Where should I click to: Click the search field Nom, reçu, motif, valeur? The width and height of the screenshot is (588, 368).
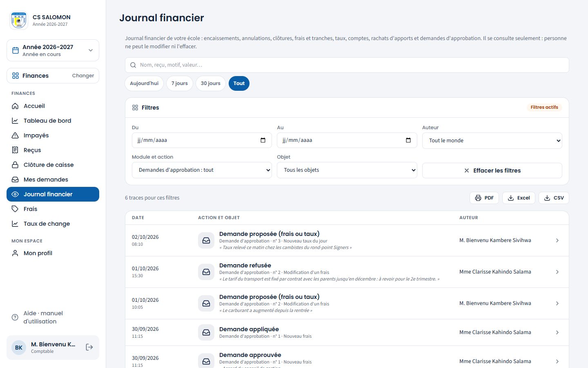[x=347, y=65]
